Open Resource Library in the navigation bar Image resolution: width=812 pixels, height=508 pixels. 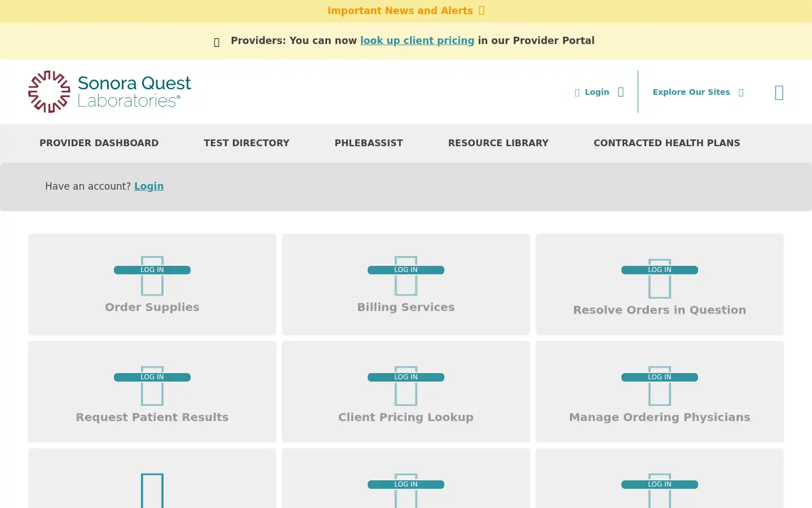point(498,143)
